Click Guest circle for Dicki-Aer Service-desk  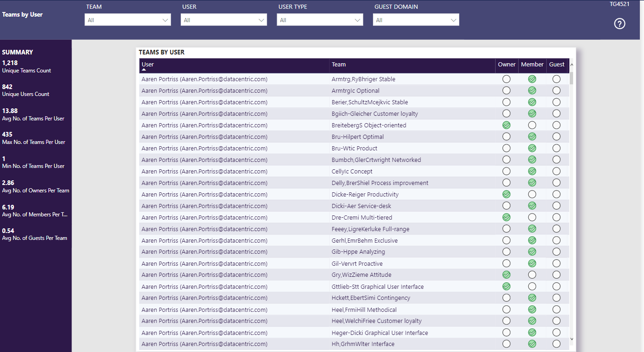pyautogui.click(x=556, y=206)
